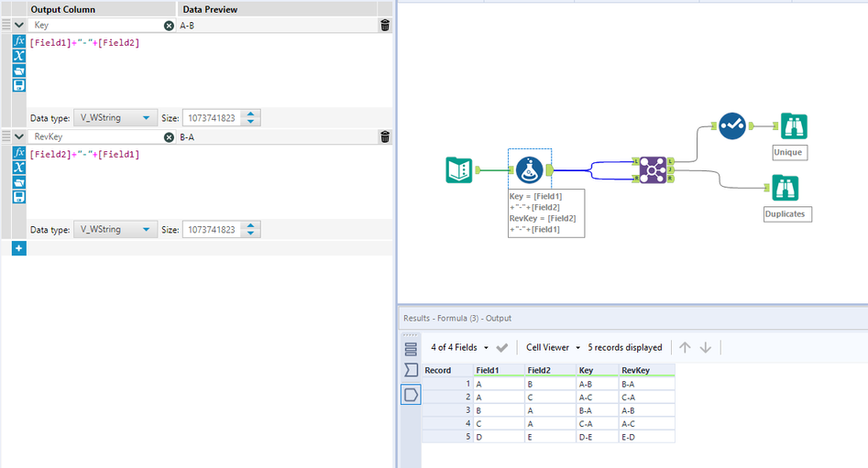The width and height of the screenshot is (868, 468).
Task: Click the 5 records displayed text
Action: coord(624,347)
